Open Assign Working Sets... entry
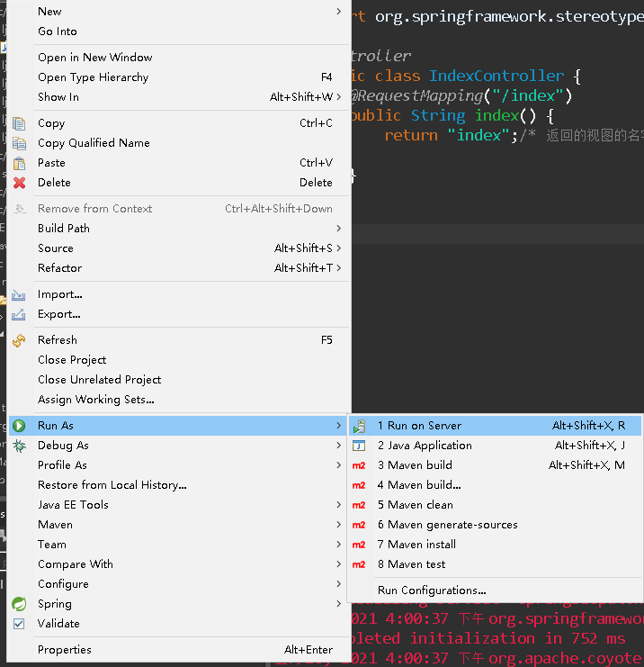This screenshot has width=644, height=667. [179, 400]
